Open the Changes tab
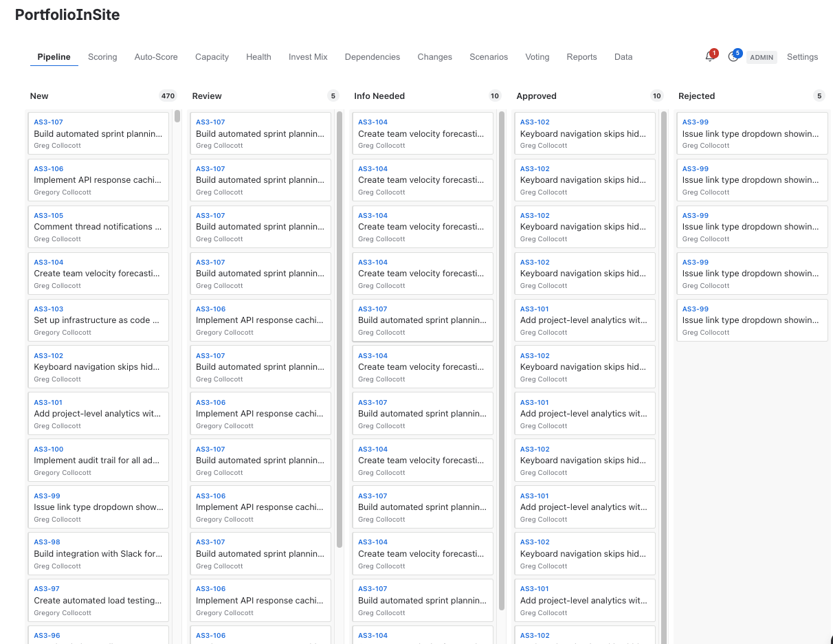Screen dimensions: 833x644 (434, 57)
